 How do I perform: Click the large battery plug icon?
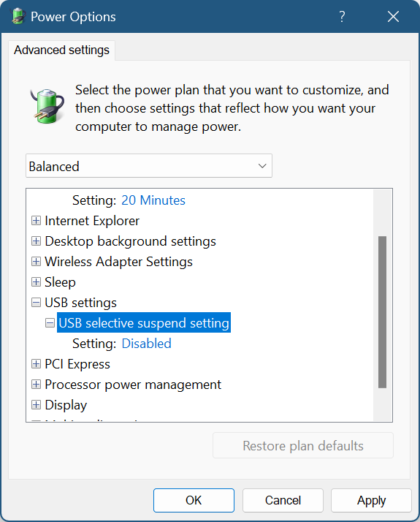coord(47,106)
